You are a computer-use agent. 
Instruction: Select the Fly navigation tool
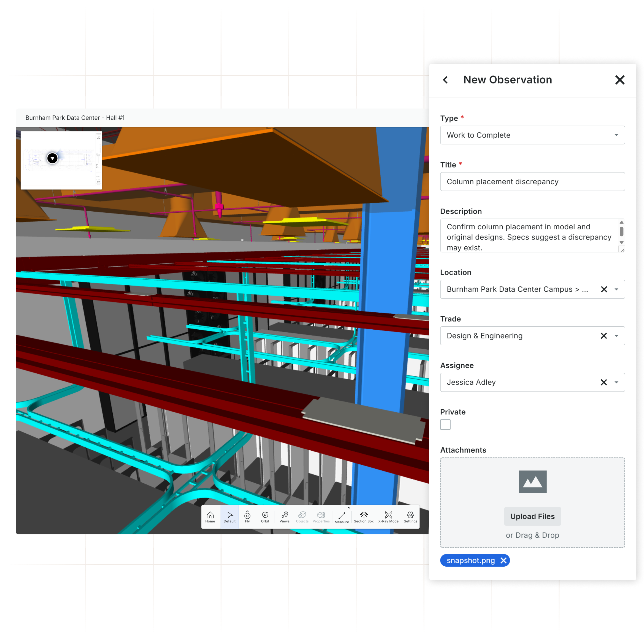(x=247, y=517)
